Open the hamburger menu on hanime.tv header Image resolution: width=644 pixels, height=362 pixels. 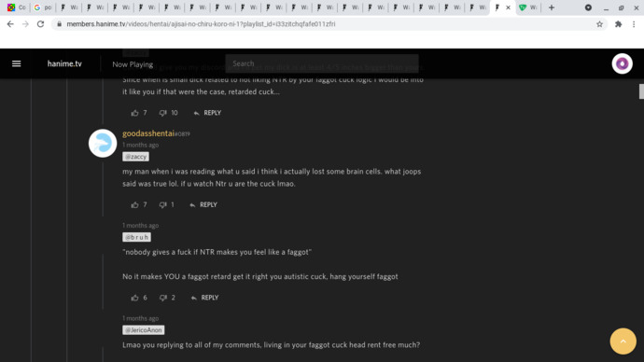[x=17, y=63]
